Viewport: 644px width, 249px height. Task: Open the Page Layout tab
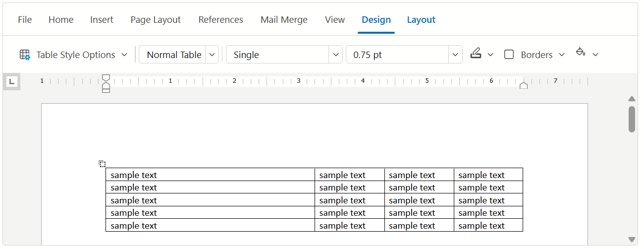pyautogui.click(x=156, y=20)
